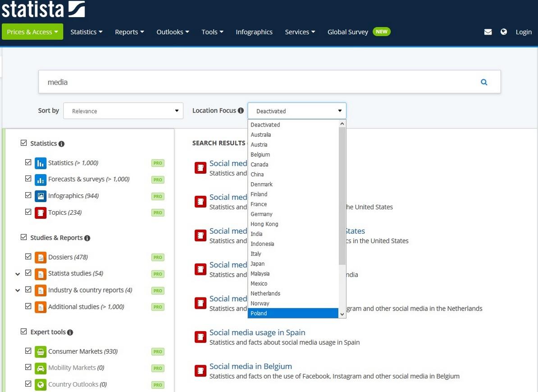The image size is (538, 392).
Task: Open Prices & Access dropdown
Action: [32, 32]
